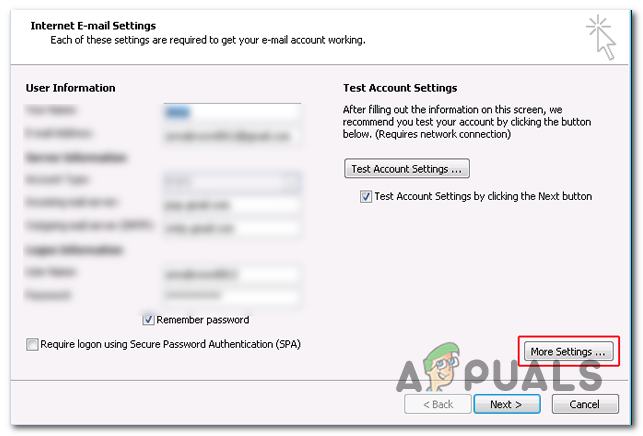Image resolution: width=643 pixels, height=436 pixels.
Task: Click the 'Test Account Settings' section heading
Action: (x=400, y=88)
